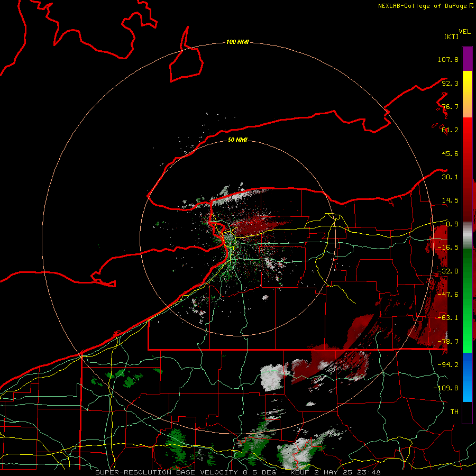Click the -94.2 velocity scale value
476x476 pixels.
pyautogui.click(x=448, y=364)
